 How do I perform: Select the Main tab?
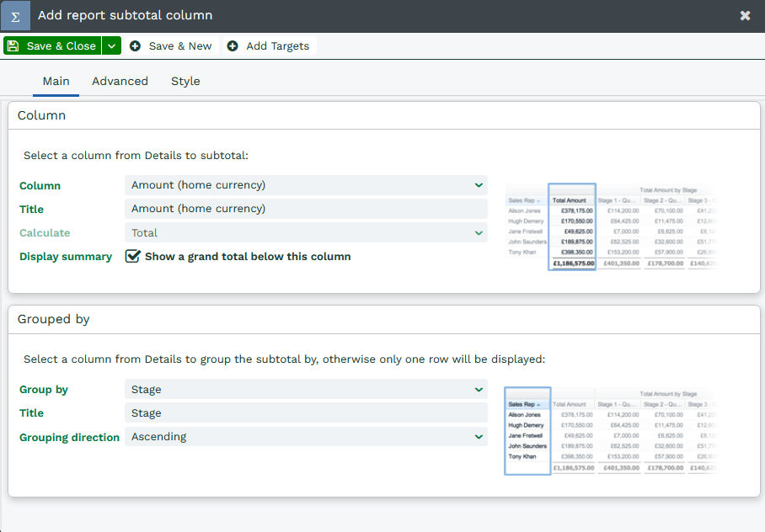pos(56,82)
